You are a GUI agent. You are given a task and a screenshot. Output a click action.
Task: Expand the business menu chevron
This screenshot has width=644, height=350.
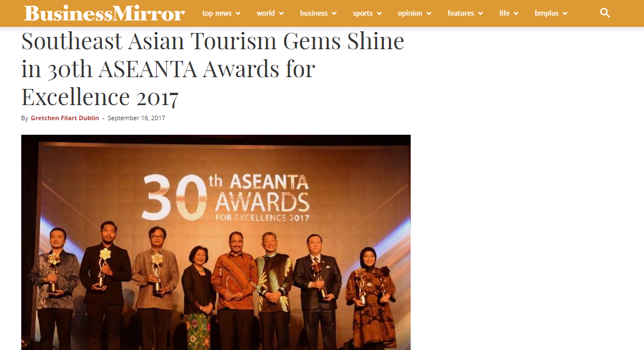click(335, 13)
